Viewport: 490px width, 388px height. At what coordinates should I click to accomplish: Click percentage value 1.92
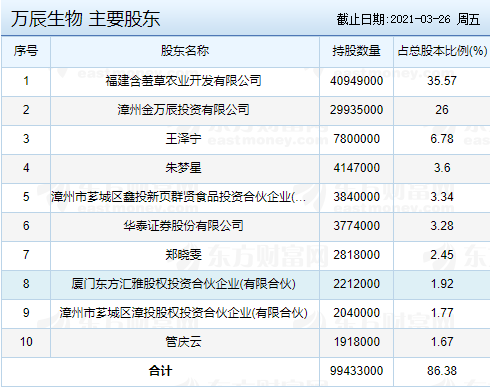(442, 284)
